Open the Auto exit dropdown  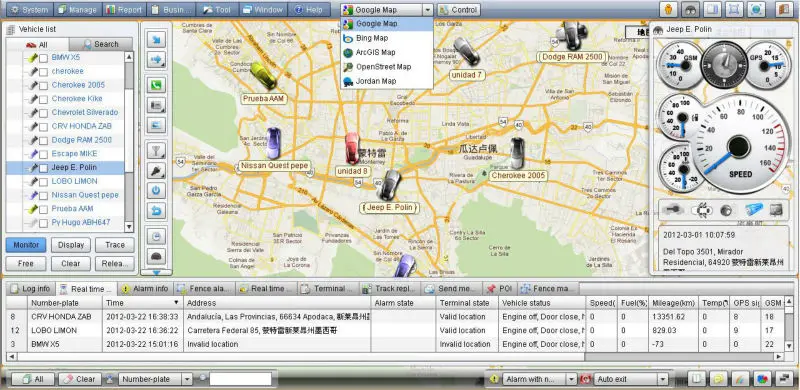point(663,379)
